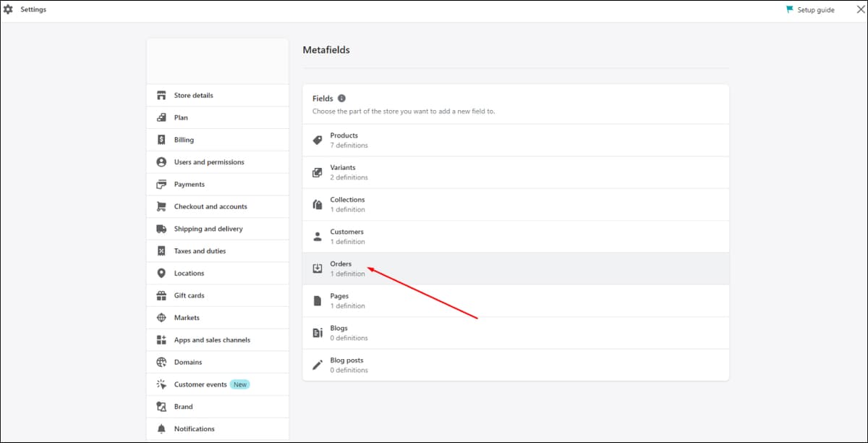The height and width of the screenshot is (443, 868).
Task: Click the Markets globe icon in sidebar
Action: point(161,318)
